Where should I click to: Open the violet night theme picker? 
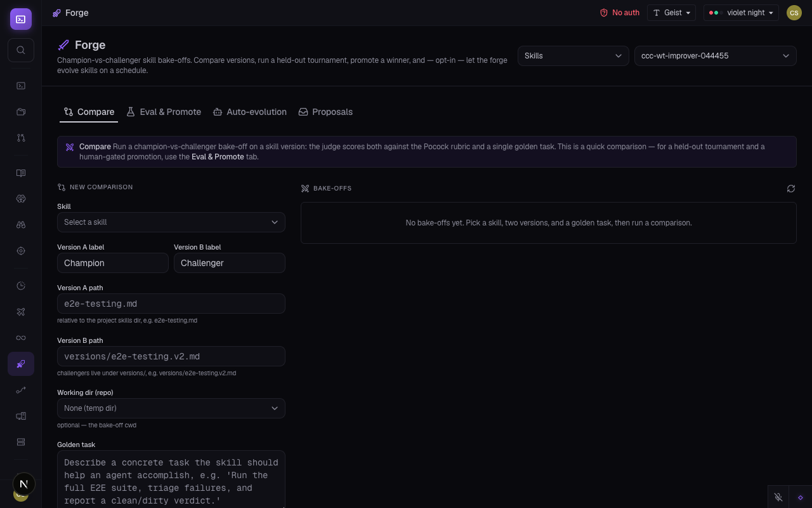(741, 13)
